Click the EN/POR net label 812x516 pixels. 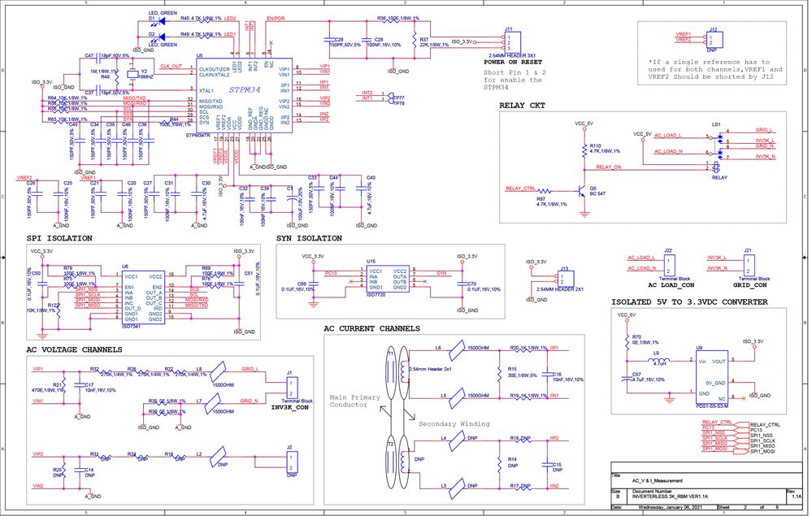click(276, 19)
